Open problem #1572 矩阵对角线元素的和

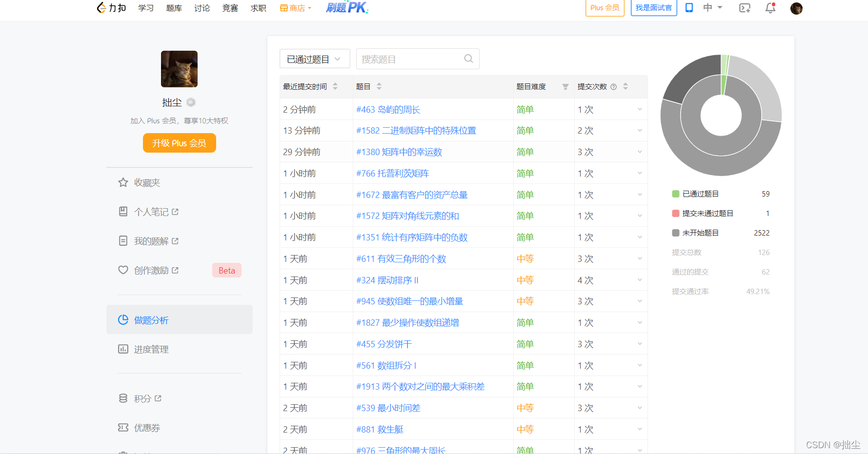[x=408, y=216]
